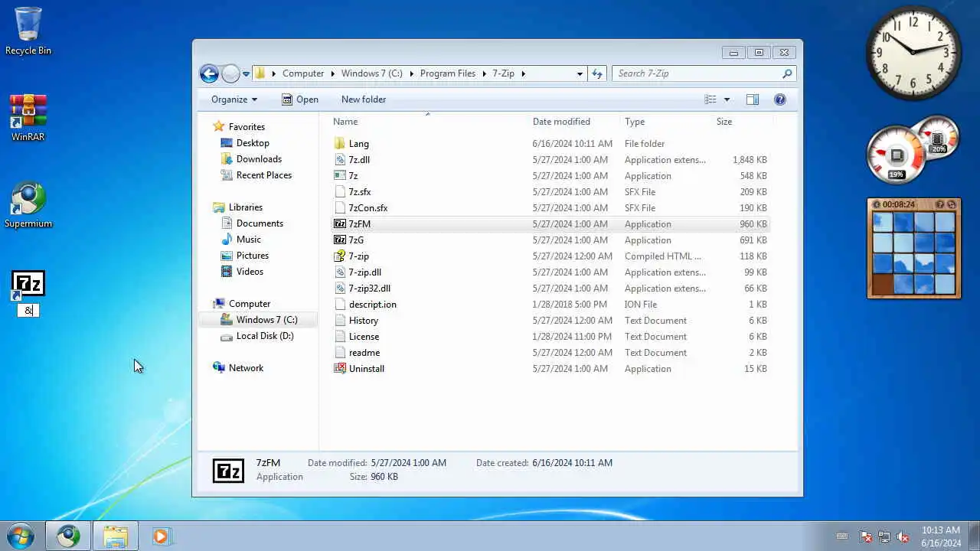Open Recent Places in the sidebar
Viewport: 980px width, 551px height.
click(263, 175)
